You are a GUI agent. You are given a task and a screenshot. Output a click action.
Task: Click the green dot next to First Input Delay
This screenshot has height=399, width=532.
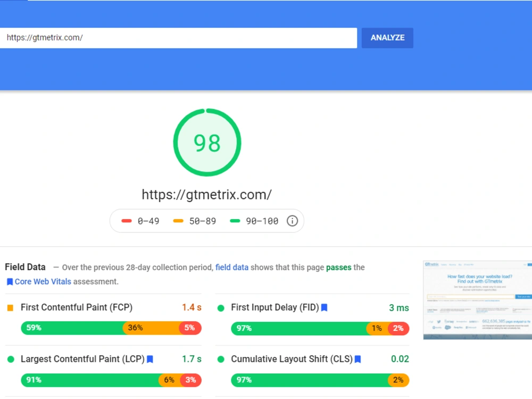[221, 308]
